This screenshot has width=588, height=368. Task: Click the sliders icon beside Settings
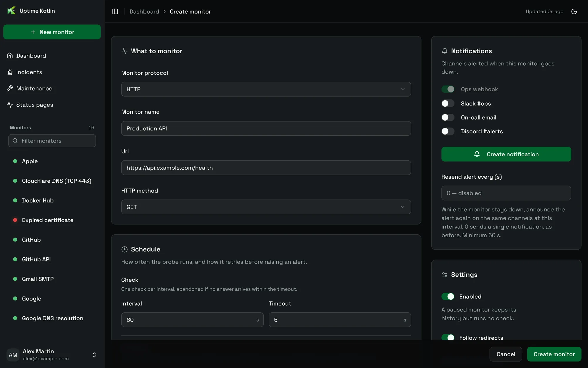(445, 275)
